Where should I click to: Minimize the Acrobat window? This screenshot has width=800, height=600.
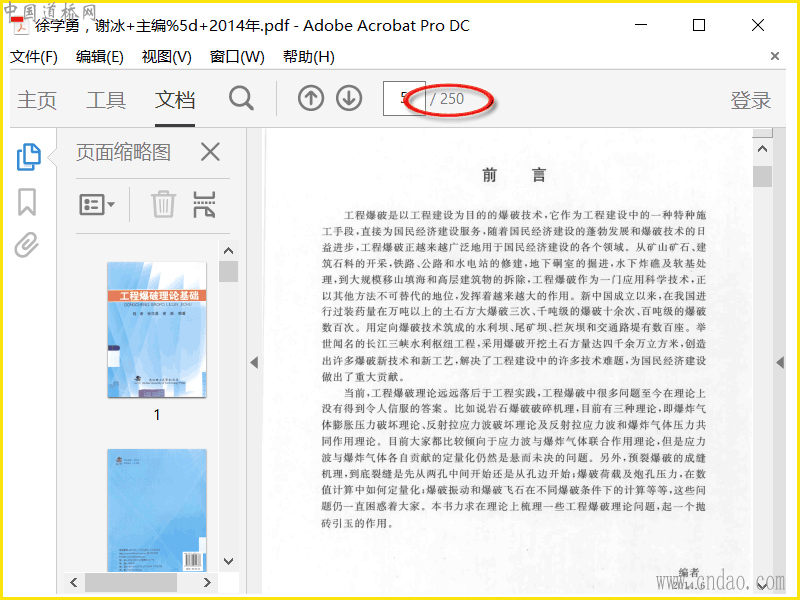641,25
